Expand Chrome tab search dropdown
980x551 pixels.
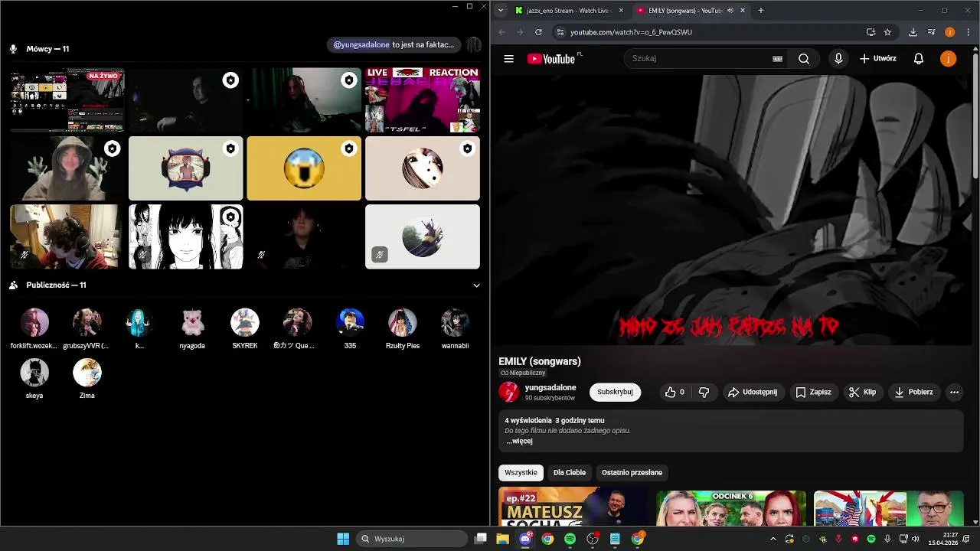[x=501, y=11]
